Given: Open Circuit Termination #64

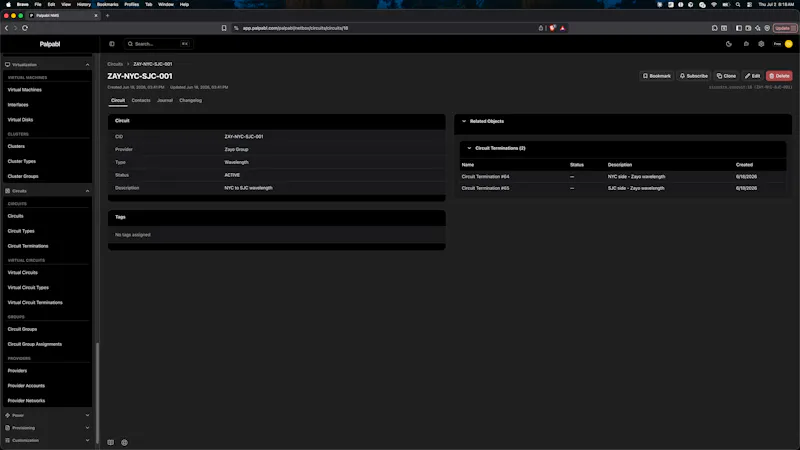Looking at the screenshot, I should coord(485,177).
